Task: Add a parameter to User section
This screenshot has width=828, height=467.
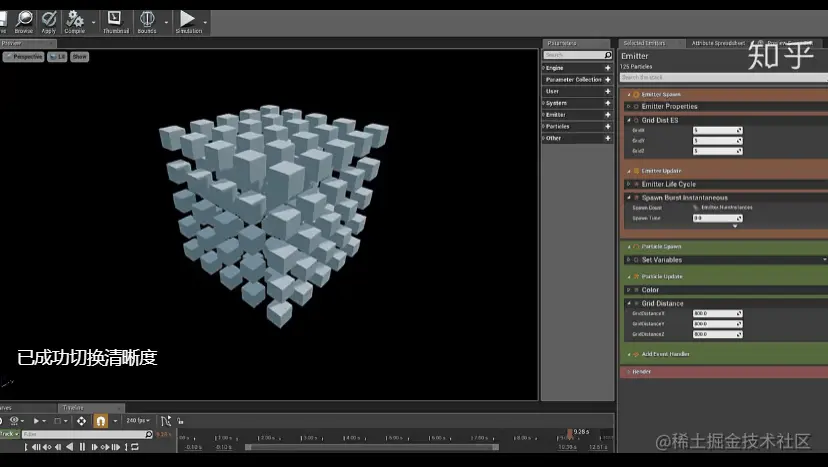Action: point(608,91)
